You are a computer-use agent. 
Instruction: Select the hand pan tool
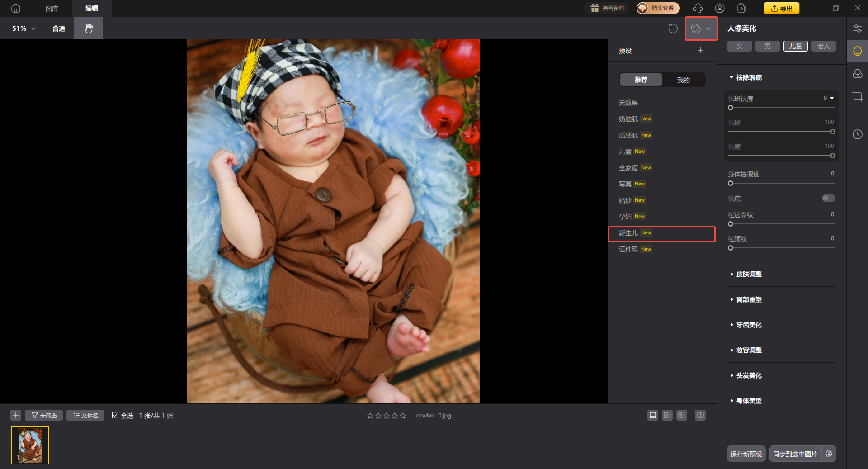click(89, 28)
